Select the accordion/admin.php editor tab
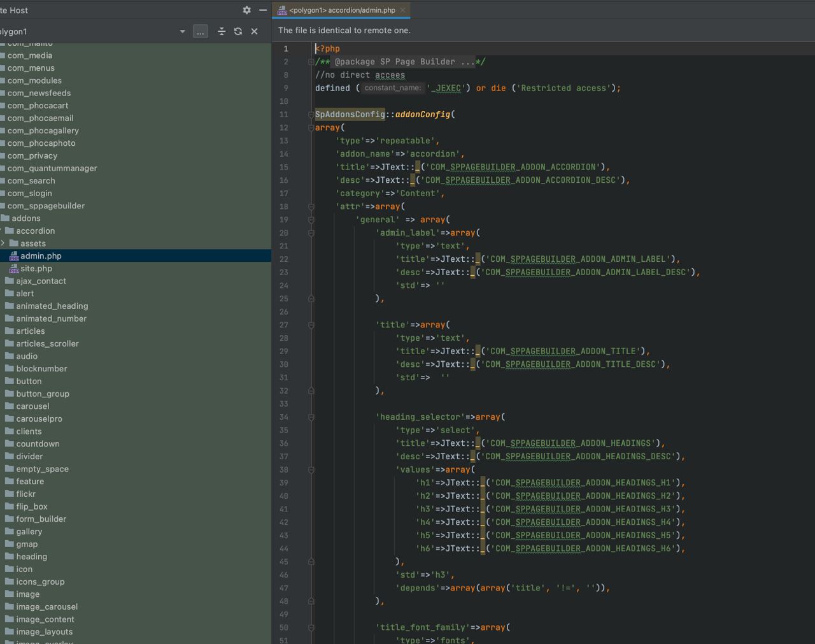This screenshot has width=815, height=644. [x=342, y=10]
